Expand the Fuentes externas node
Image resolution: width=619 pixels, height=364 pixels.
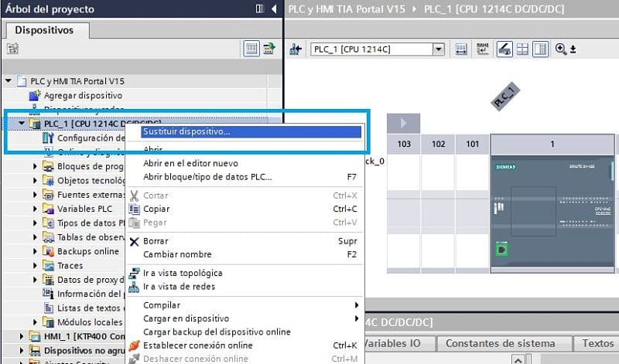coord(35,195)
